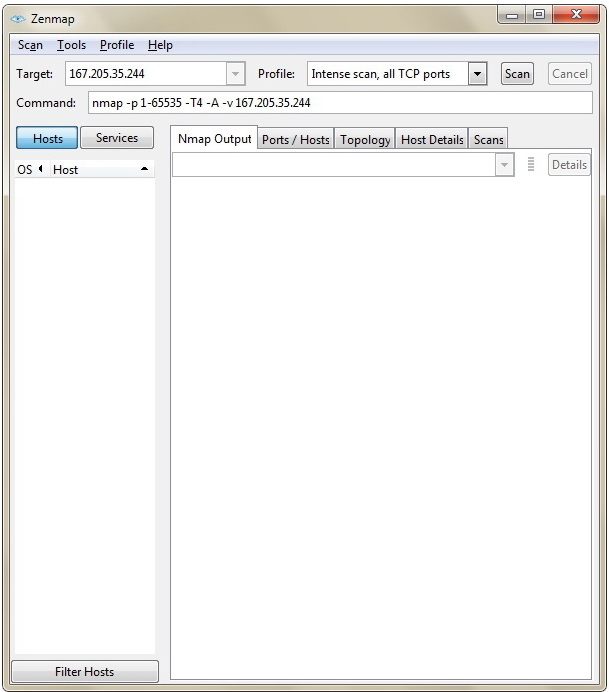609x692 pixels.
Task: Switch to the Topology tab
Action: 365,140
